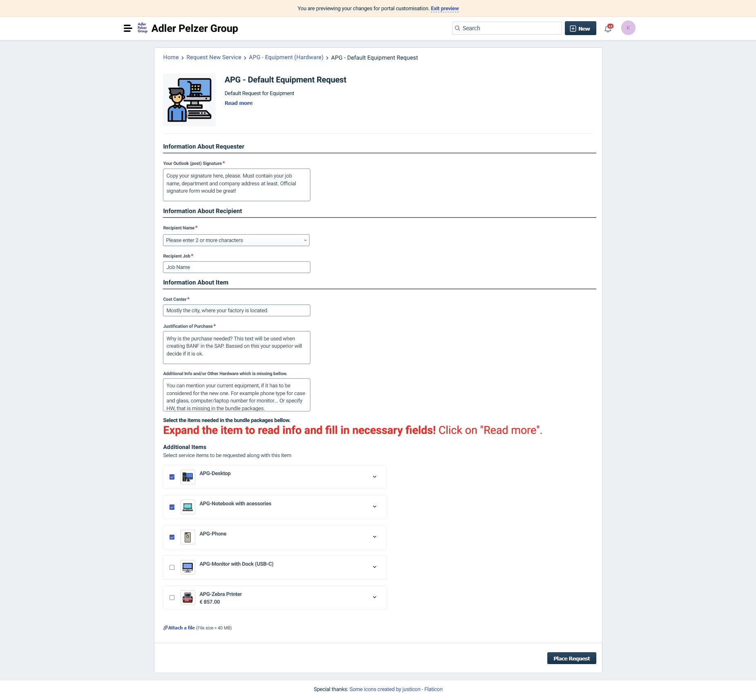Click the Justification of Purchase text area
756x700 pixels.
[236, 347]
